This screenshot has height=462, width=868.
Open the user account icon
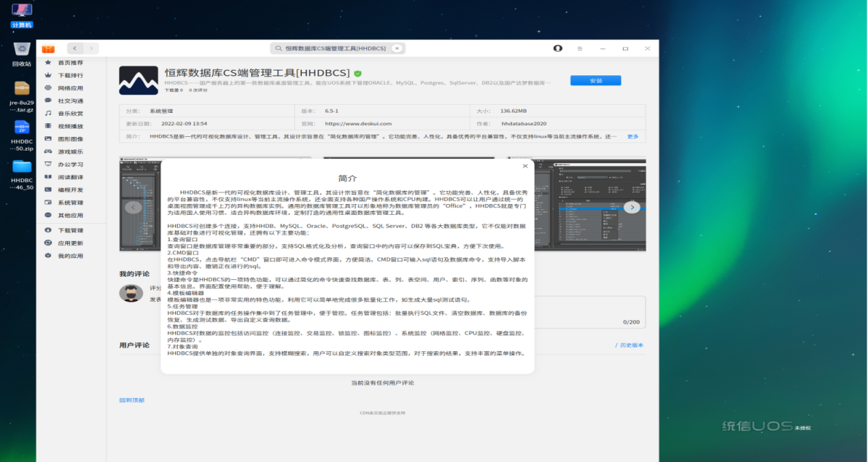tap(558, 49)
